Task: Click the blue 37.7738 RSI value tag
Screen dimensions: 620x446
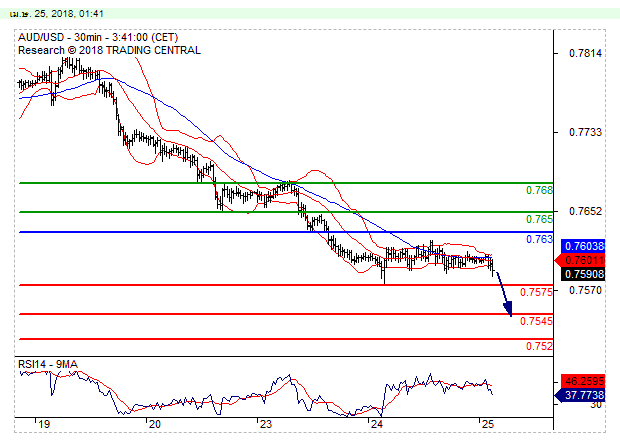Action: [x=580, y=395]
